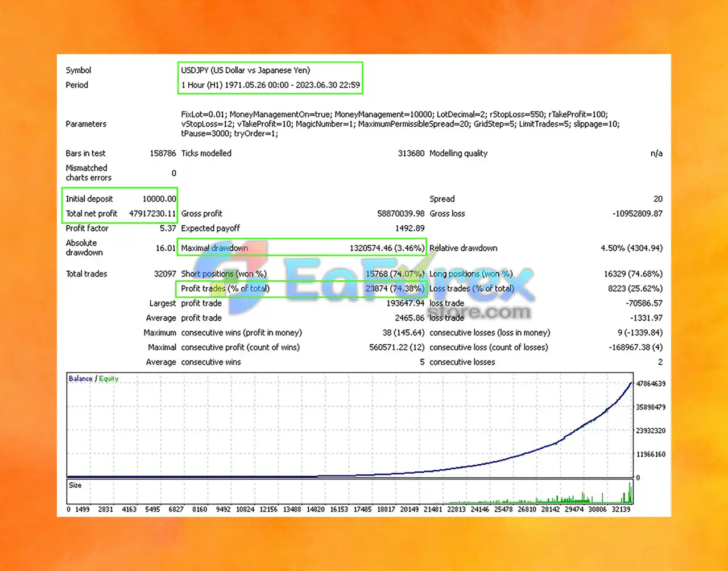Select the bars in test value 158786
Viewport: 728px width, 571px height.
tap(163, 154)
